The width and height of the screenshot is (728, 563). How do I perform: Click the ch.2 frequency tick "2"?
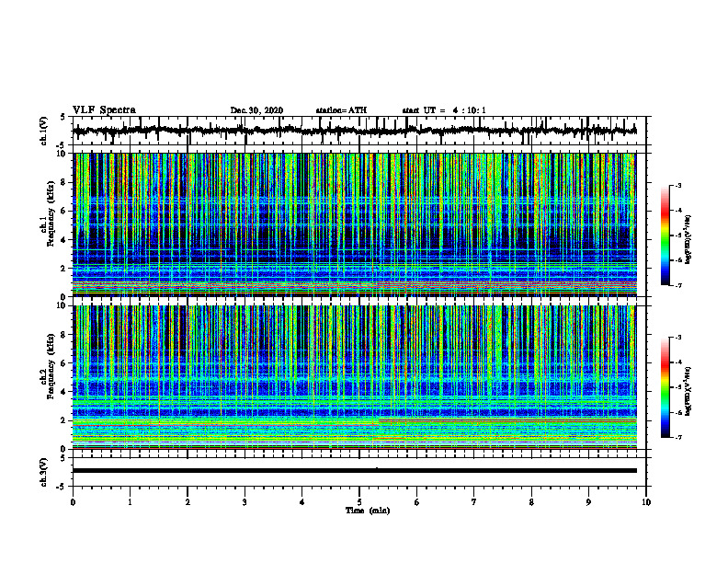[x=63, y=420]
